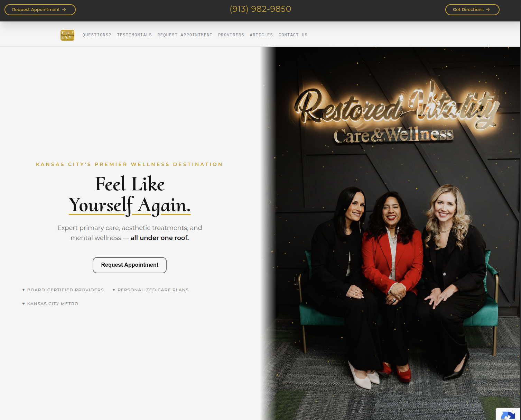
Task: Select 'all under one roof.' text
Action: tap(160, 238)
